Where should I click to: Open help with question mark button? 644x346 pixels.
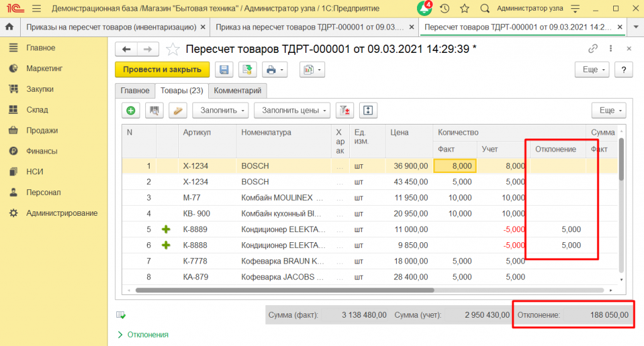pos(623,70)
